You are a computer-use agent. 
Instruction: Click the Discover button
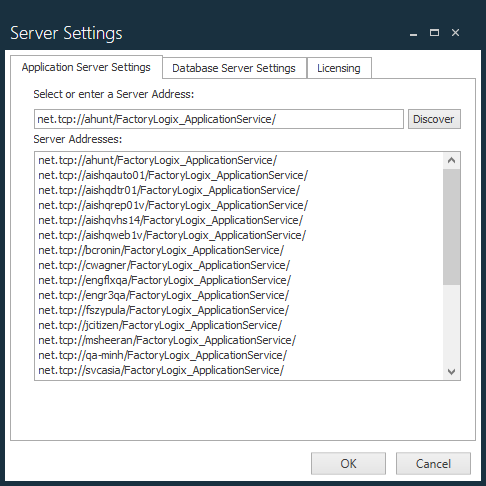(434, 119)
